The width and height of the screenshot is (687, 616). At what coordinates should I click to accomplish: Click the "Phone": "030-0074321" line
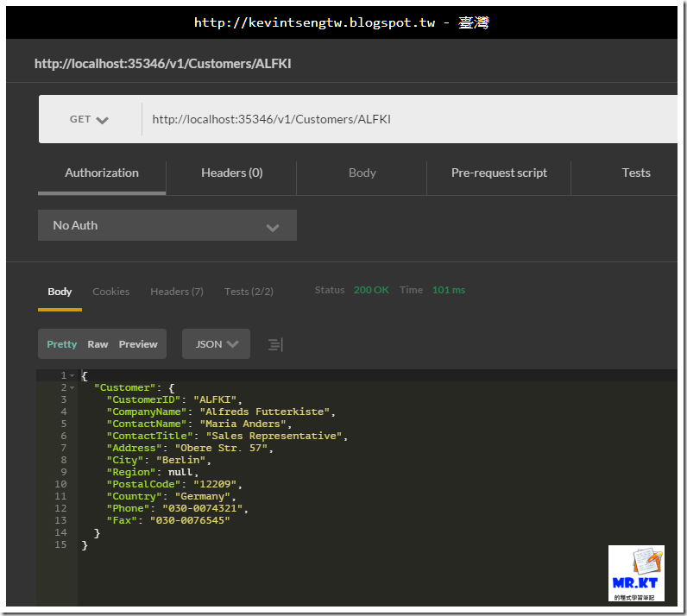(178, 508)
